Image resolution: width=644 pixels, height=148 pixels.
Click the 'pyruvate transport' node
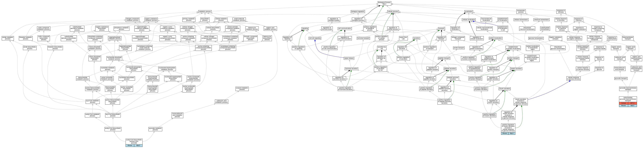621,78
